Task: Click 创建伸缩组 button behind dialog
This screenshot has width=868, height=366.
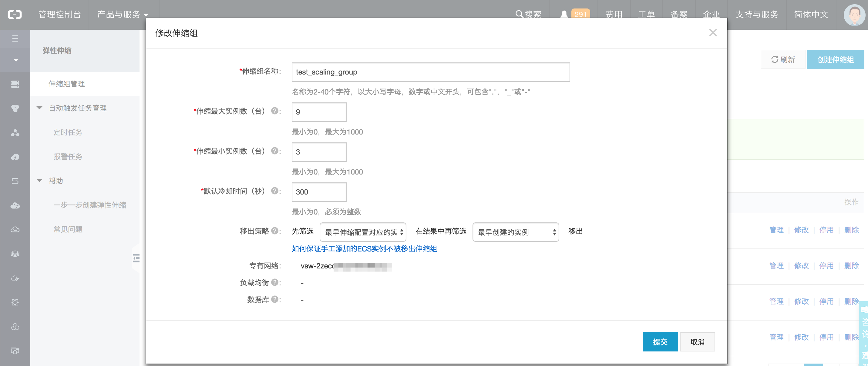Action: pyautogui.click(x=836, y=60)
